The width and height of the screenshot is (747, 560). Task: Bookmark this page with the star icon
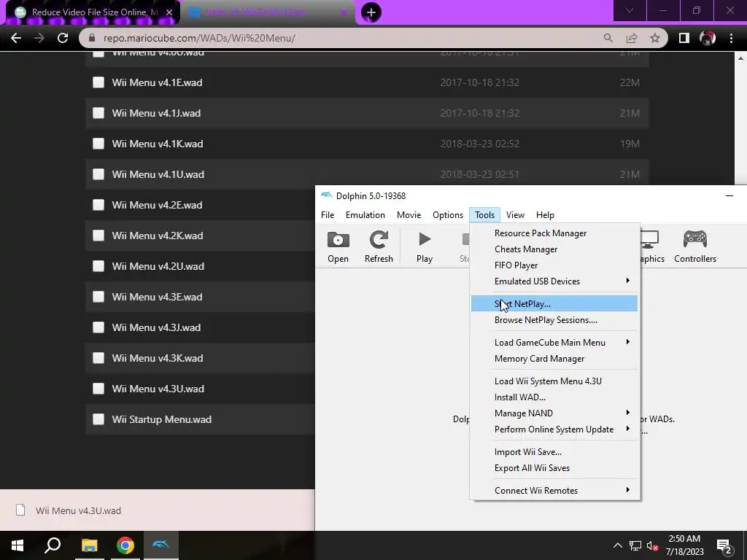(655, 38)
